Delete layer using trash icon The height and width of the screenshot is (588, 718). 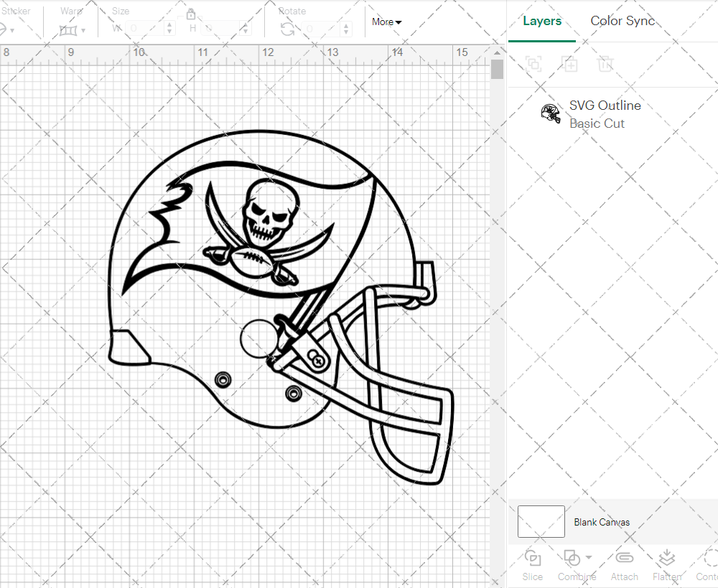click(605, 64)
